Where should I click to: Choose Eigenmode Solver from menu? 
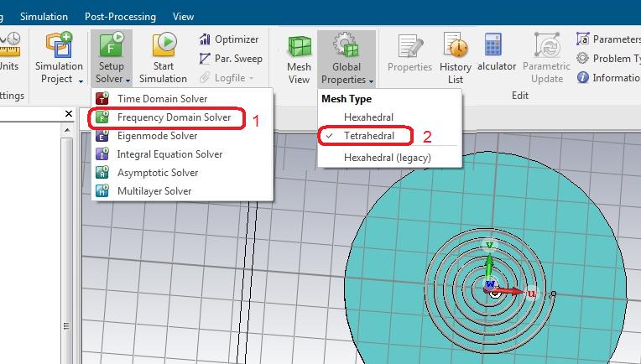[x=182, y=136]
